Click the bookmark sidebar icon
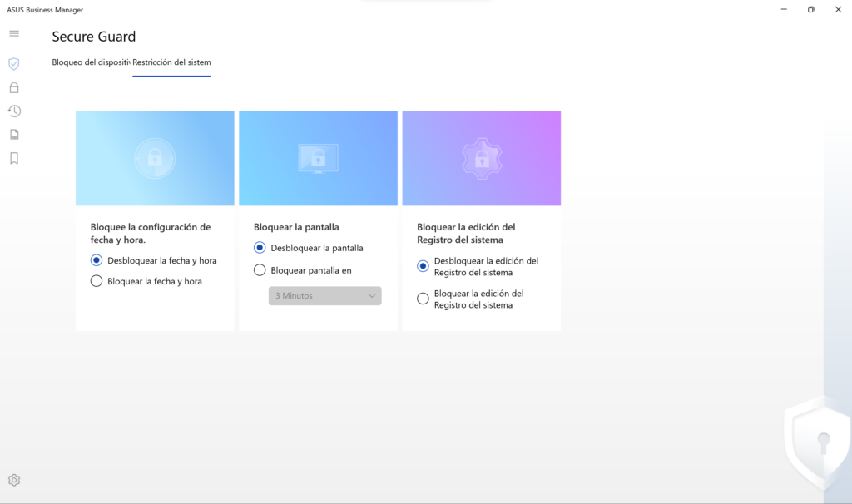The width and height of the screenshot is (852, 504). [14, 158]
